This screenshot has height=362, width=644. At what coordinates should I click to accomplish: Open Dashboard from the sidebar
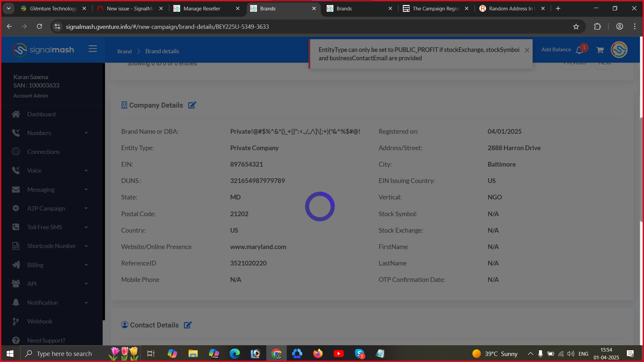click(x=41, y=114)
